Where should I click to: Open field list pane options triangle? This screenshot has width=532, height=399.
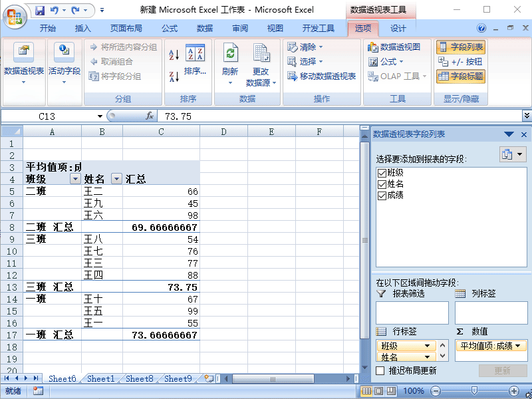click(x=509, y=134)
